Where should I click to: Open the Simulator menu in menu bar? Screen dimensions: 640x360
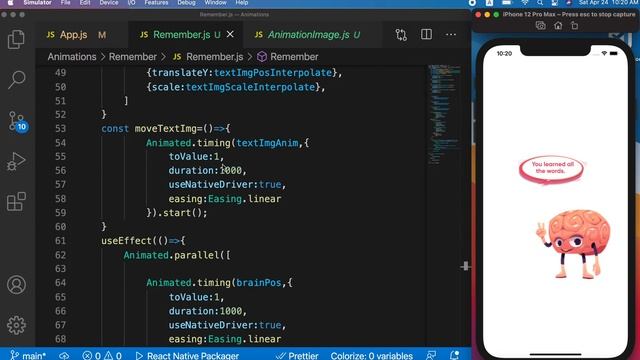(x=37, y=3)
